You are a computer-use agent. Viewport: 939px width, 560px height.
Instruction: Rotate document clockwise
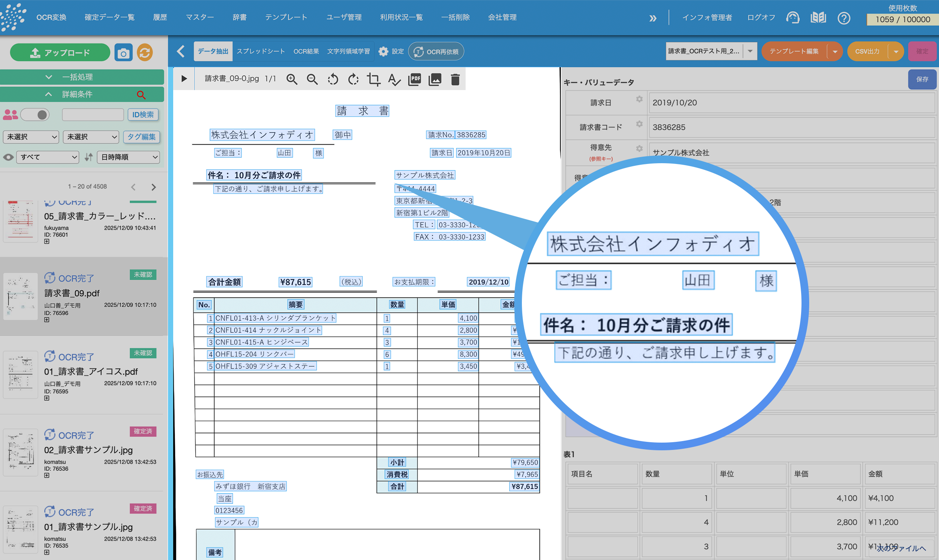(353, 80)
